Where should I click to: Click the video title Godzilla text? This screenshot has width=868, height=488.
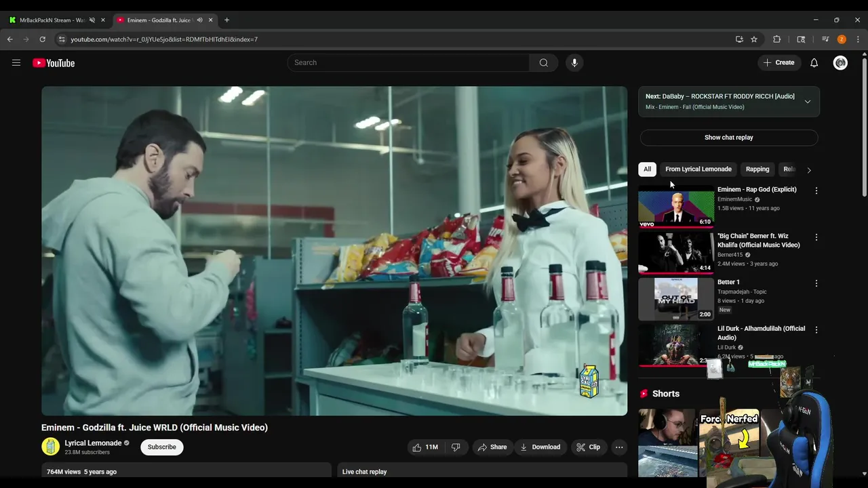pos(155,428)
